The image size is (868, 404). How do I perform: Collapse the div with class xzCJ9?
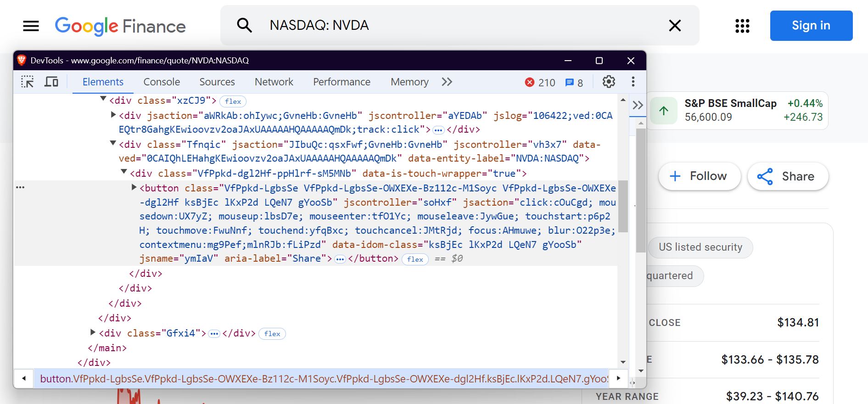click(103, 99)
